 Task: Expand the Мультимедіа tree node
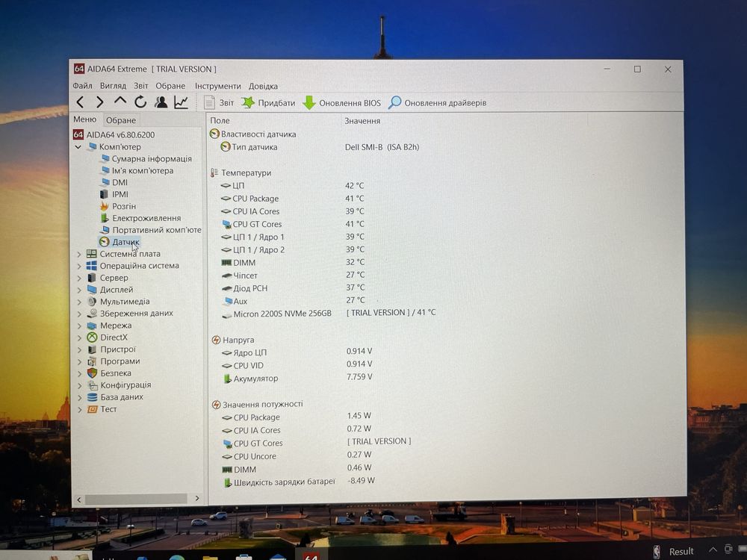point(79,302)
